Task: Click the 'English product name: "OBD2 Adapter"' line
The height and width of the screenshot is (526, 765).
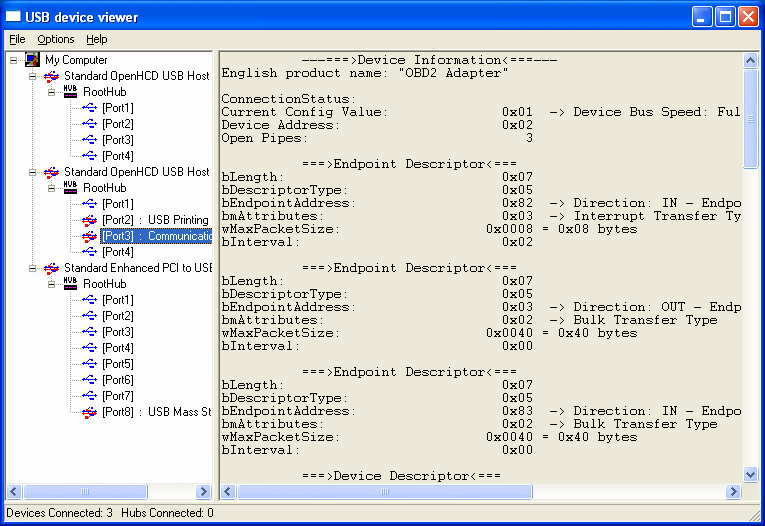Action: (x=364, y=73)
